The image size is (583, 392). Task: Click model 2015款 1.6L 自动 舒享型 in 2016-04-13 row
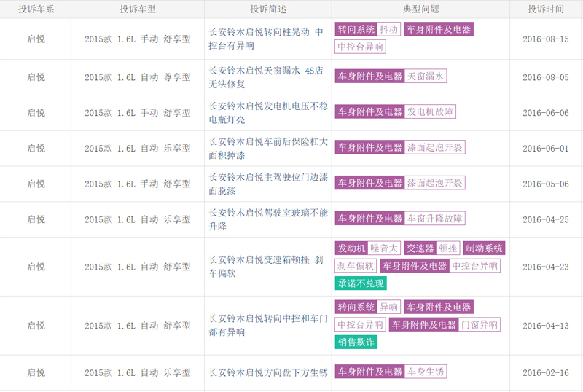tap(138, 326)
